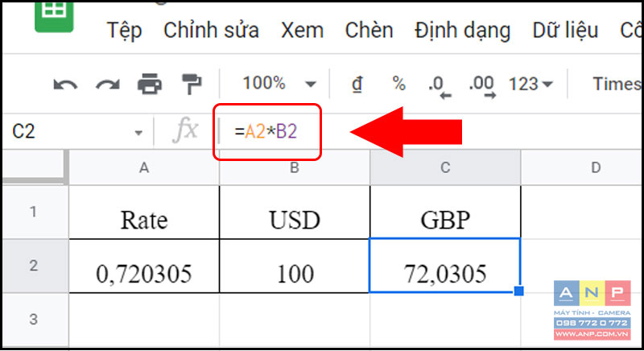Open the Định dạng menu

click(462, 31)
